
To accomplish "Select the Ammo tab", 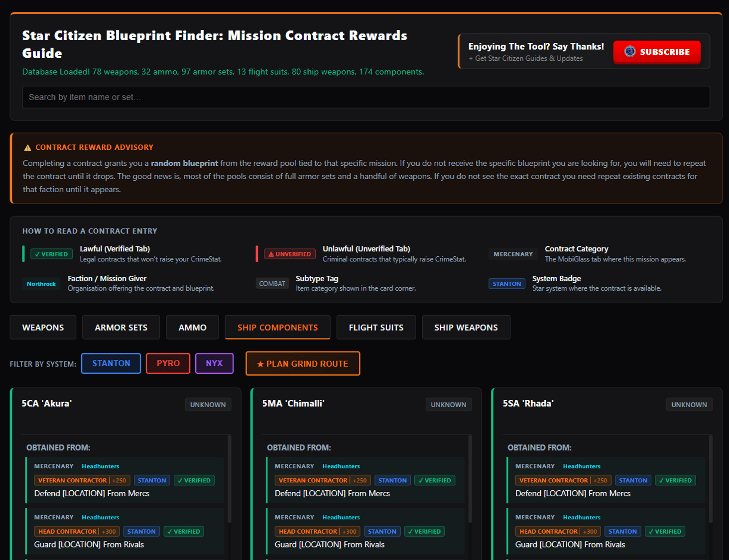I will (x=192, y=328).
